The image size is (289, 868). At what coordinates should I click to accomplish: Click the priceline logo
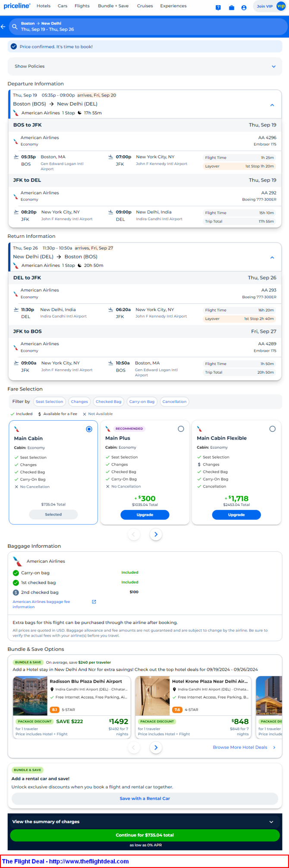point(17,6)
